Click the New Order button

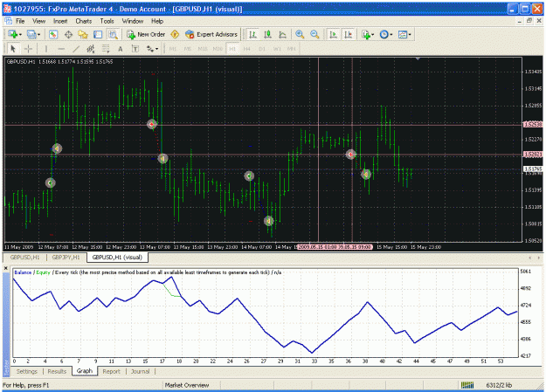point(146,34)
